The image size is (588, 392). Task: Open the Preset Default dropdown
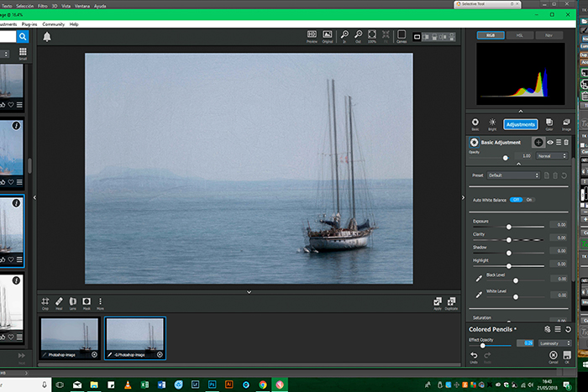tap(512, 175)
